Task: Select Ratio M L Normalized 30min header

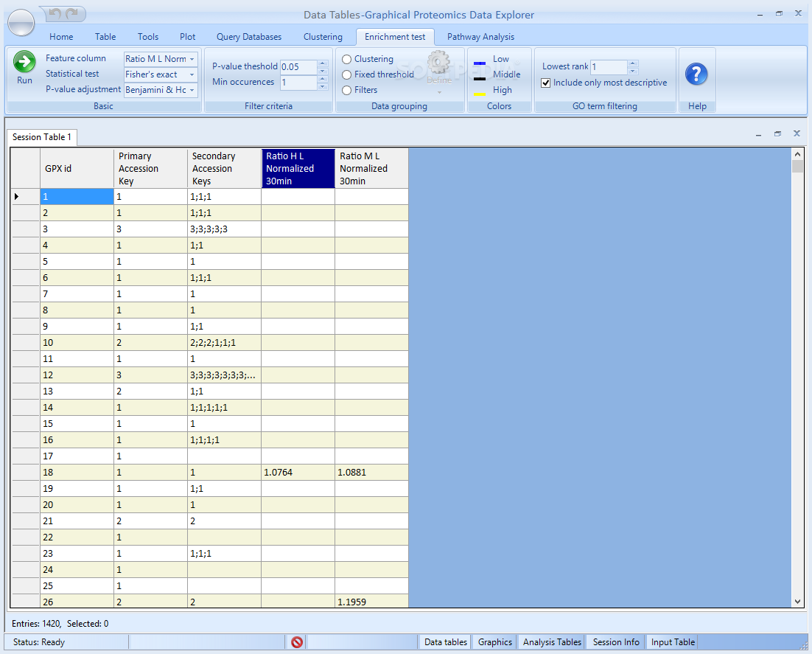Action: pos(371,168)
